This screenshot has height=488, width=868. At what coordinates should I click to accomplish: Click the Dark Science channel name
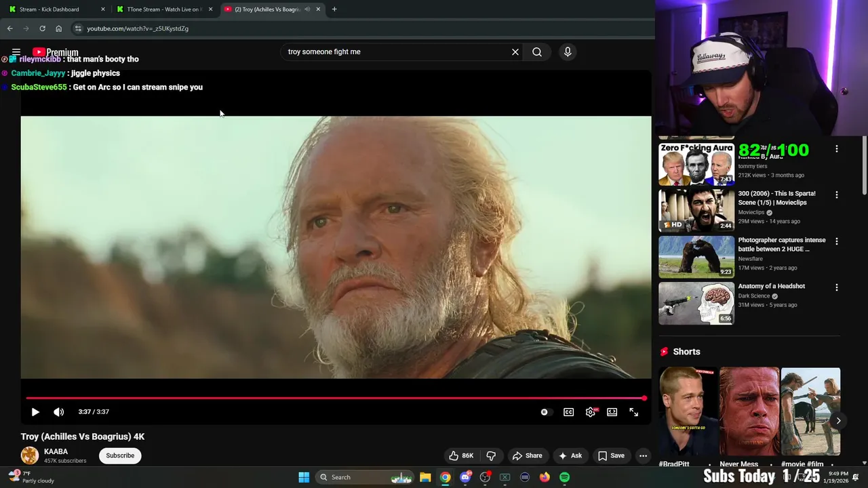click(x=754, y=296)
